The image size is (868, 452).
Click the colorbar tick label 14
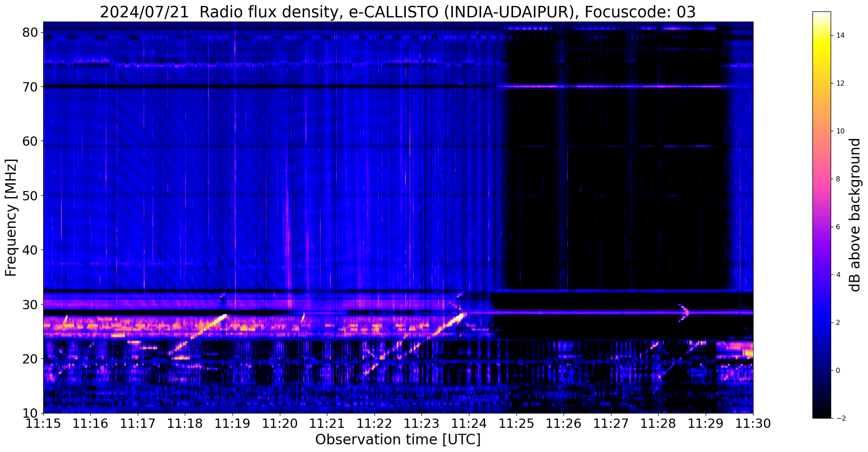click(x=840, y=36)
